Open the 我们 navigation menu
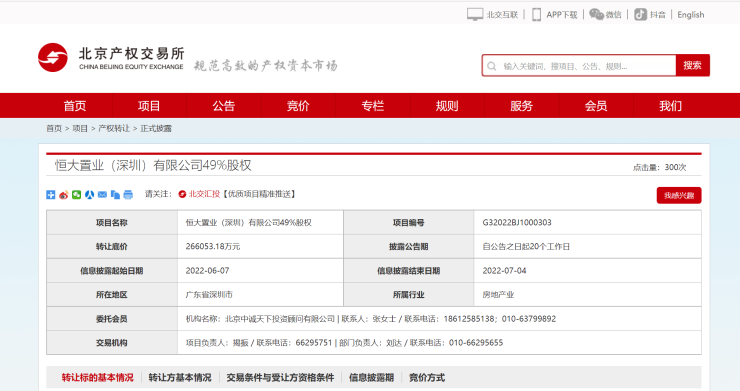The width and height of the screenshot is (740, 391). tap(671, 106)
